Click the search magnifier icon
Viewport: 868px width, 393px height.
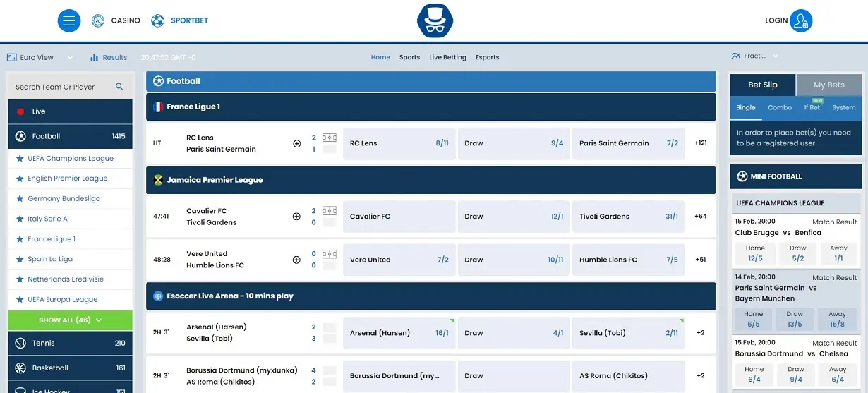click(119, 87)
